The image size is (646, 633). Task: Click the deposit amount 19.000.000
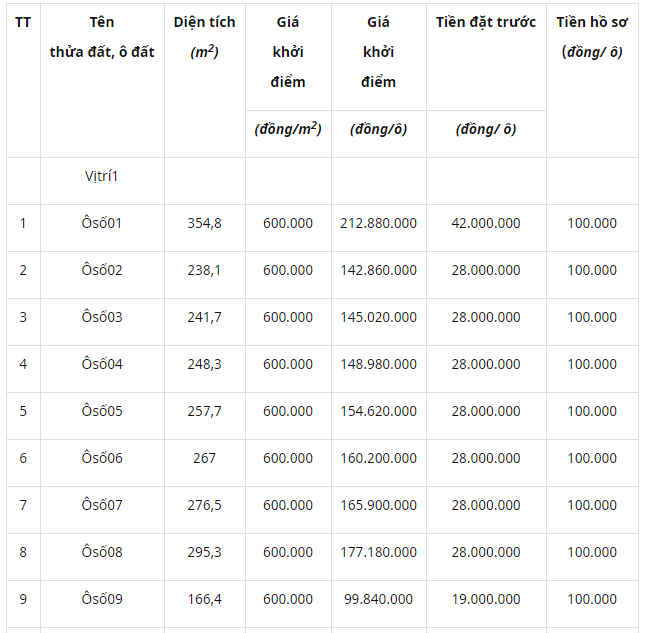coord(486,599)
